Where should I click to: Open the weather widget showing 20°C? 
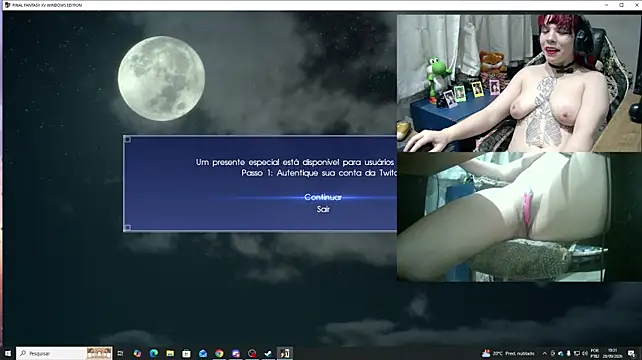point(508,353)
